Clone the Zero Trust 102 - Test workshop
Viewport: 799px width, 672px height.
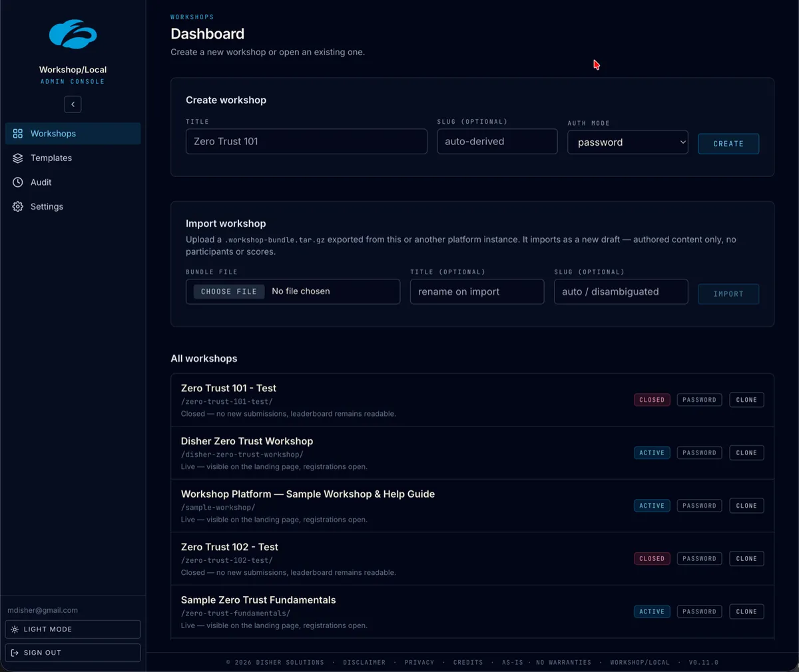(x=746, y=559)
